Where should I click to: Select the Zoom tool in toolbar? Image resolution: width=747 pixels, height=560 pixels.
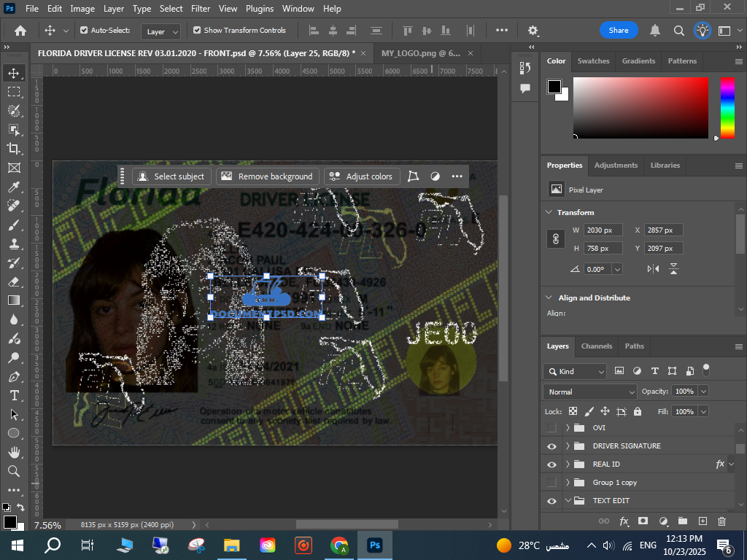(x=14, y=471)
